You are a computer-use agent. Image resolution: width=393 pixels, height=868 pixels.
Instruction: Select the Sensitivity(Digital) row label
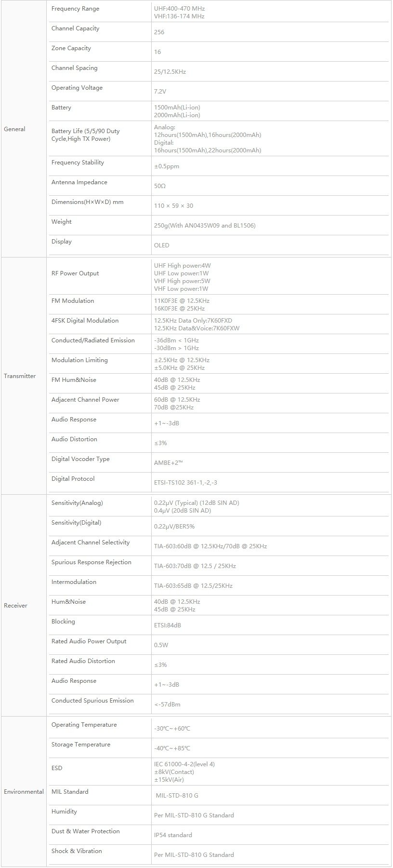pyautogui.click(x=76, y=523)
